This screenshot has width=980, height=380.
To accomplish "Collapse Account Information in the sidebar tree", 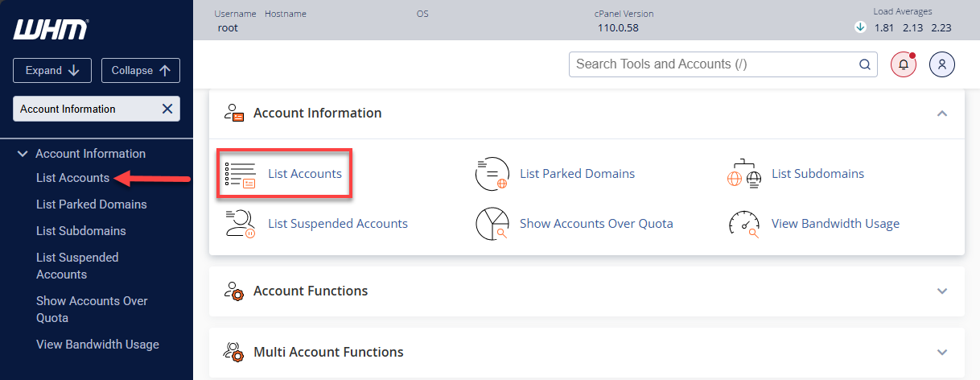I will 23,154.
